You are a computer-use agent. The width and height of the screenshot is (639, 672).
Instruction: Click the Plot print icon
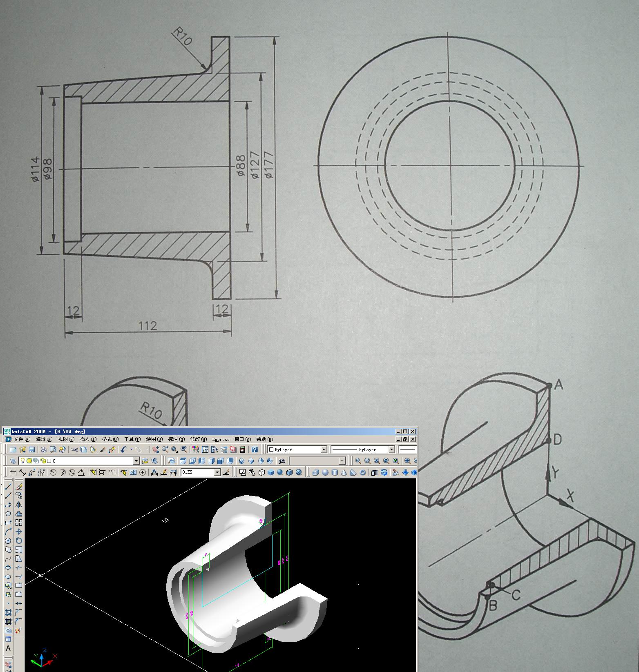(44, 449)
